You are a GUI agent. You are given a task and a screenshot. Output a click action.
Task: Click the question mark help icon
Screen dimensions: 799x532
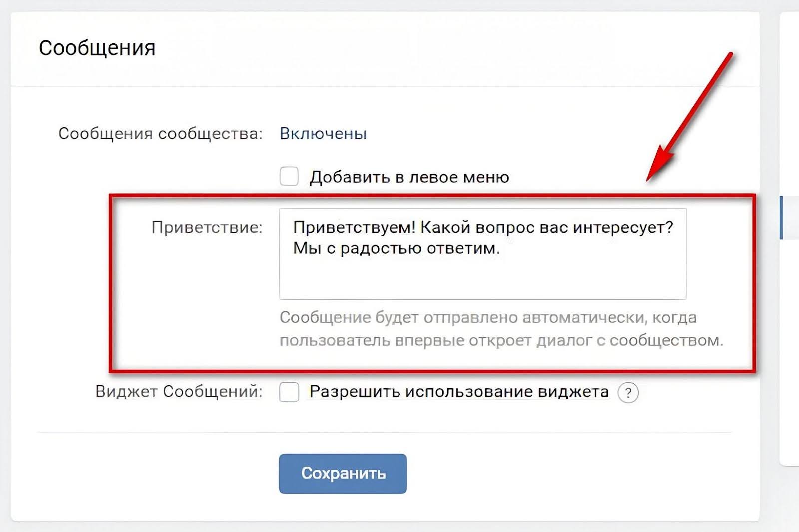(x=628, y=393)
